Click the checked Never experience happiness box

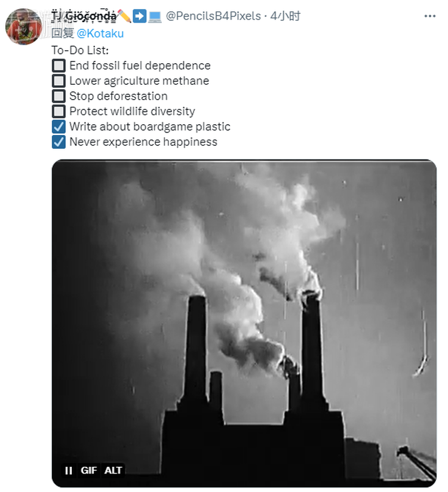coord(59,142)
